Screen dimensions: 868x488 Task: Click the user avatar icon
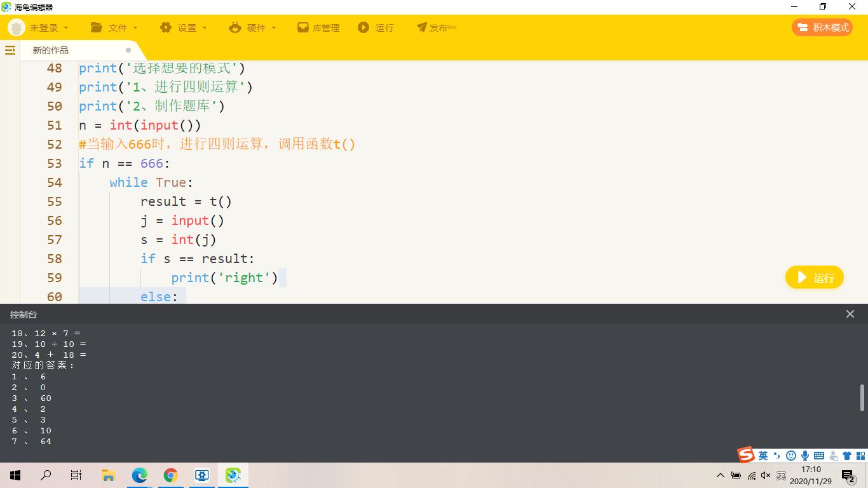pyautogui.click(x=16, y=27)
